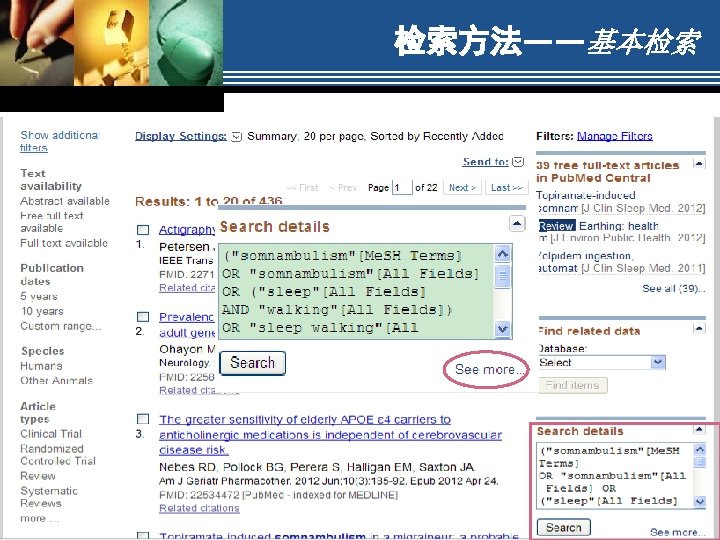Click See more in popup Search details
Screen dimensions: 720x540
pos(489,369)
